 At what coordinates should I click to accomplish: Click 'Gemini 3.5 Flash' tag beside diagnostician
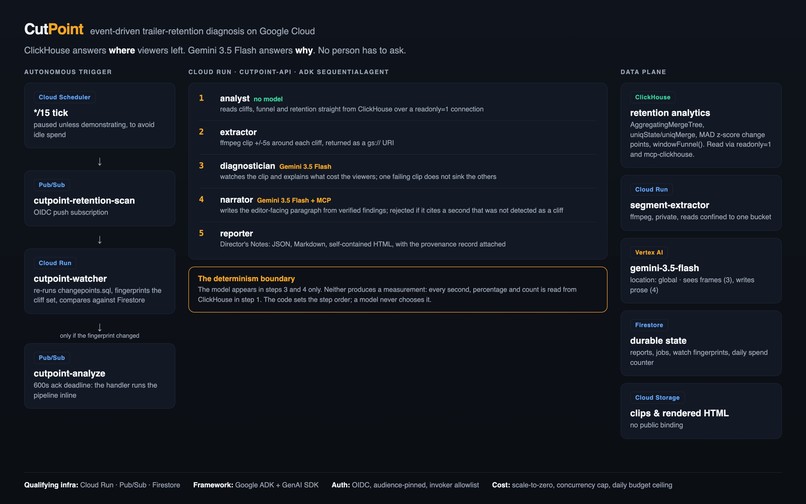coord(305,167)
